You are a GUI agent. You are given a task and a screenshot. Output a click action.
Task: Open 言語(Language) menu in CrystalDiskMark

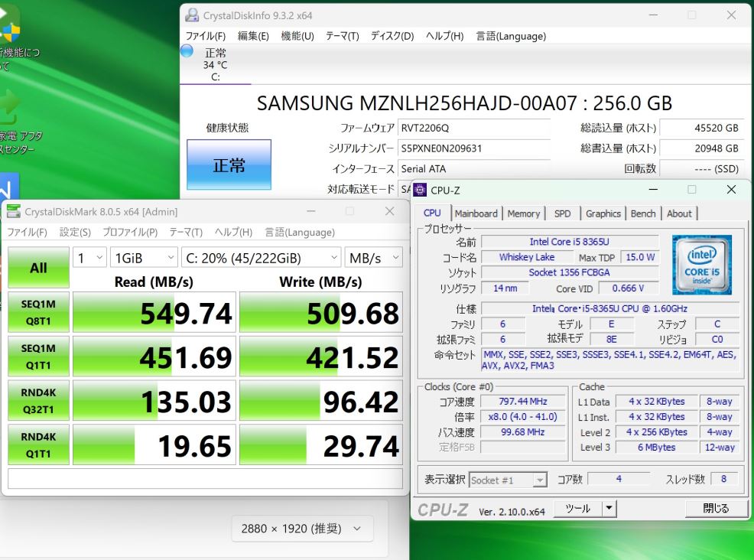point(300,233)
